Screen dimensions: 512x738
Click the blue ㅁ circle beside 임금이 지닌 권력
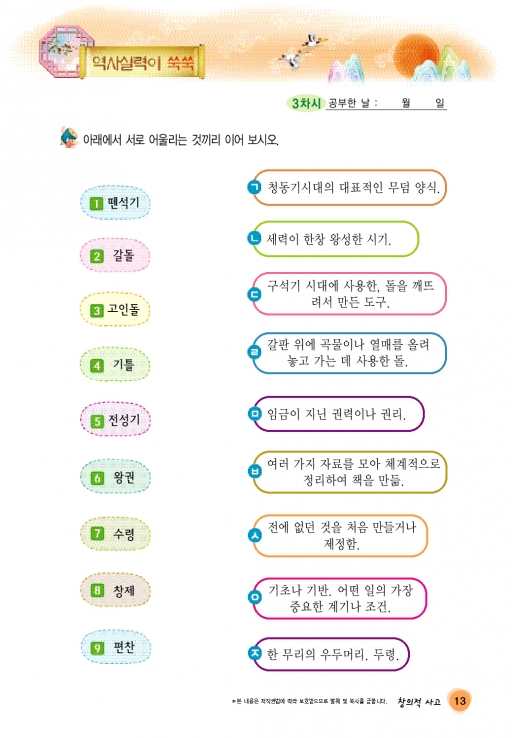[x=254, y=414]
